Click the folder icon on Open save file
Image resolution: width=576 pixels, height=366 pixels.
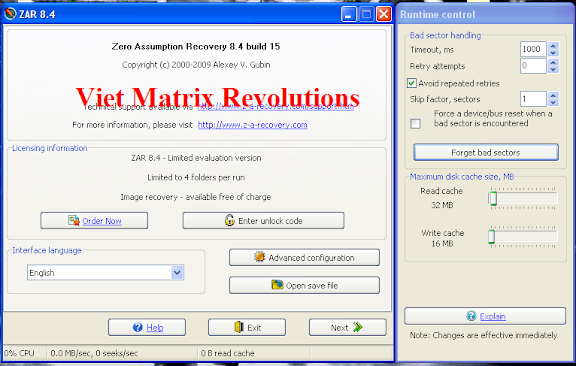pos(277,285)
